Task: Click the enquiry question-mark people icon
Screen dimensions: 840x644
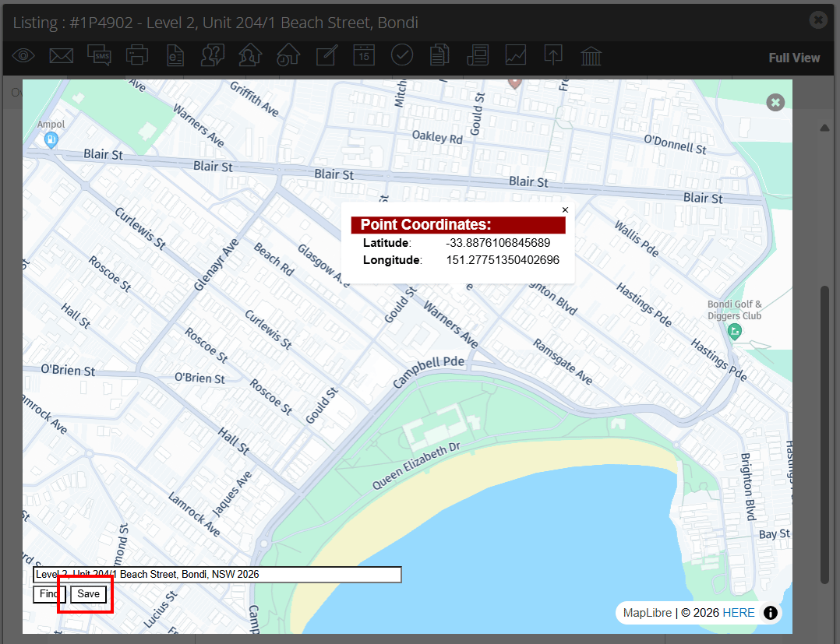Action: (213, 55)
